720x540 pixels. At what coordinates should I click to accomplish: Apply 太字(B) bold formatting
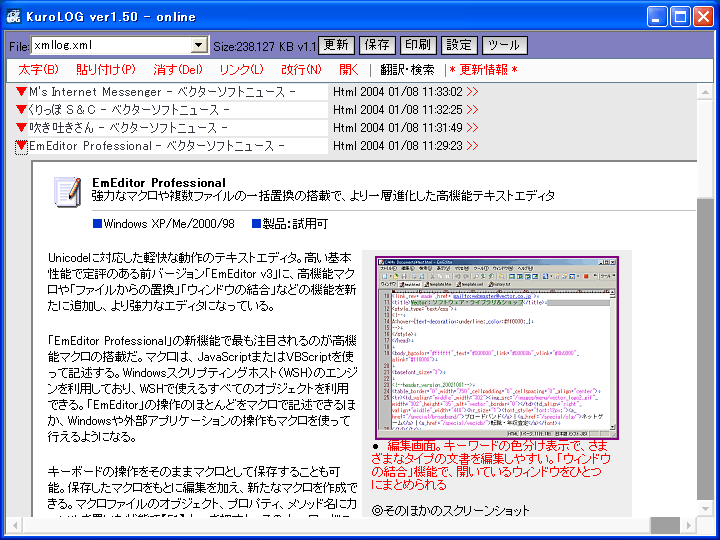(x=39, y=70)
